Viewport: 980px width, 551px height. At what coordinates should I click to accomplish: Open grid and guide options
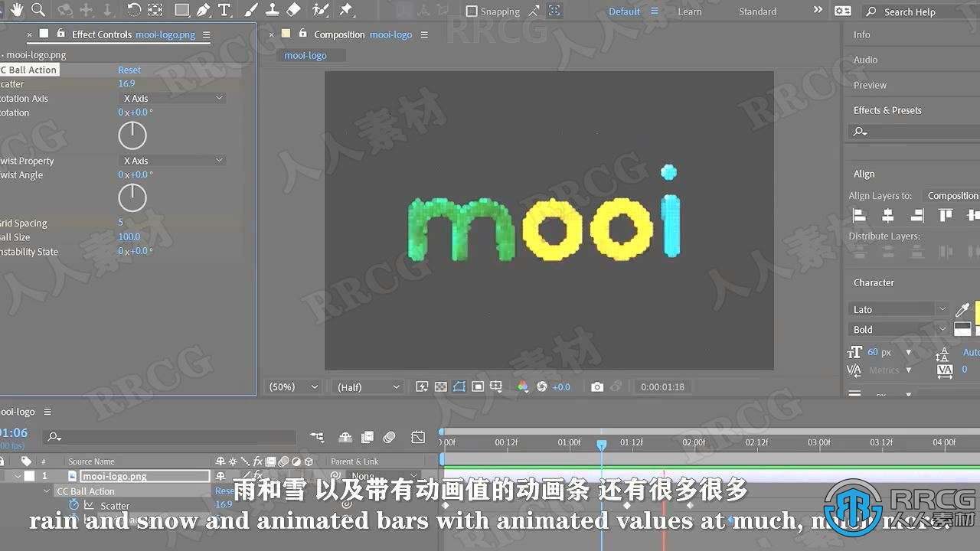[x=496, y=387]
